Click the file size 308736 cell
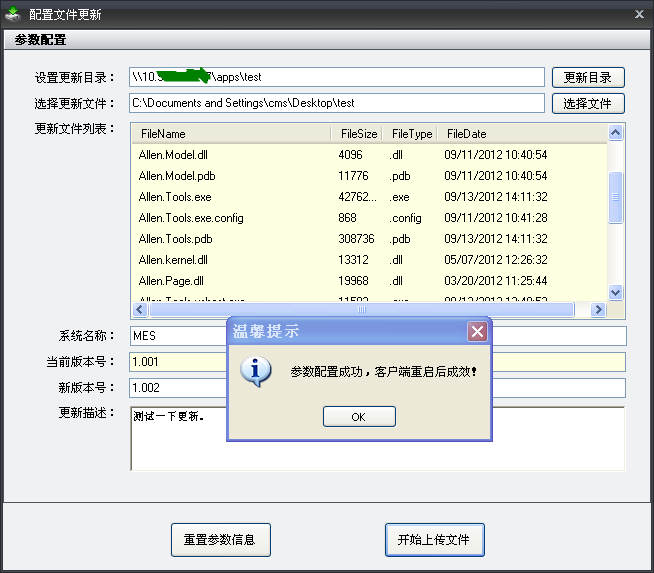654x573 pixels. [x=356, y=239]
